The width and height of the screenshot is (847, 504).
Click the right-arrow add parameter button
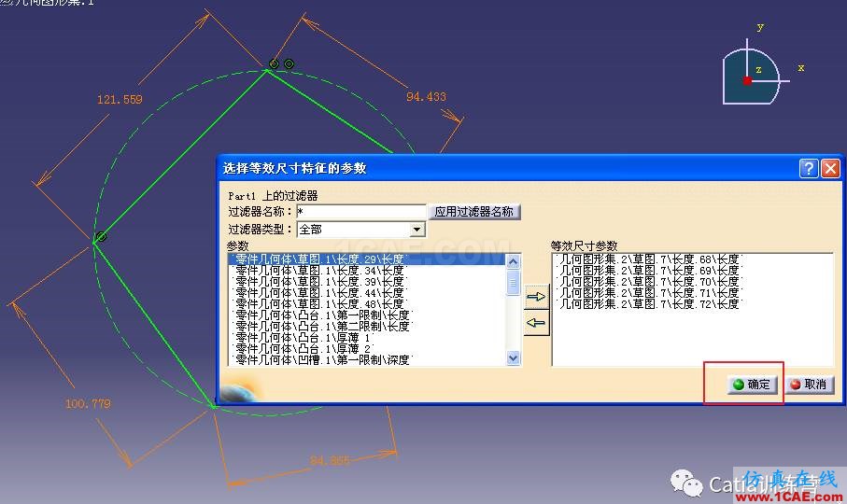[x=536, y=296]
